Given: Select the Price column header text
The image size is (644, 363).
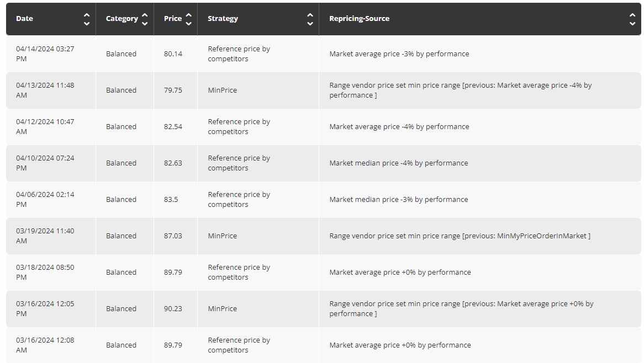Looking at the screenshot, I should [172, 19].
